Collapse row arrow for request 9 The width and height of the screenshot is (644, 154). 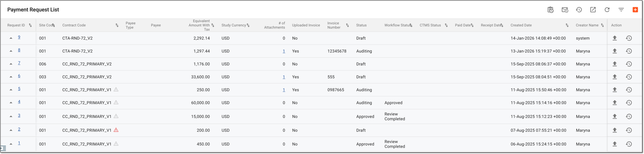(11, 38)
